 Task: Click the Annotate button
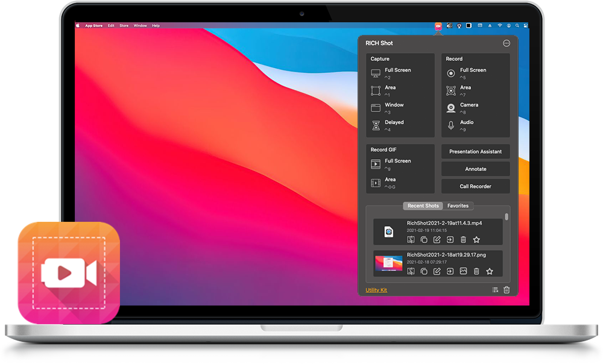tap(475, 169)
